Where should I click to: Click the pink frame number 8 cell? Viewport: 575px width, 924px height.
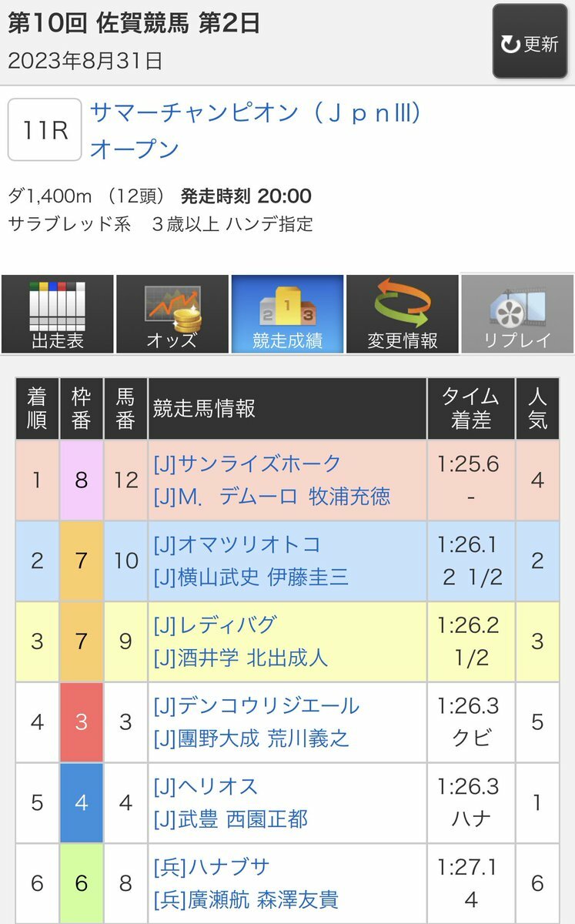tap(81, 480)
